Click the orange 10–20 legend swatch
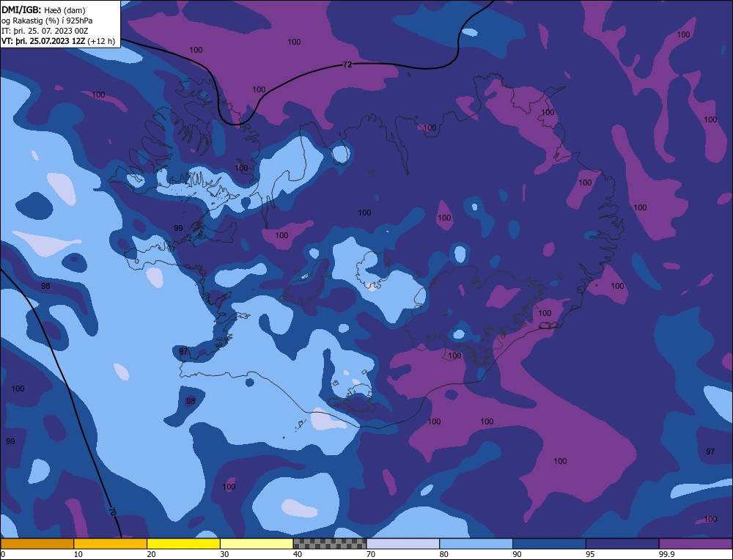The image size is (733, 560). [111, 543]
